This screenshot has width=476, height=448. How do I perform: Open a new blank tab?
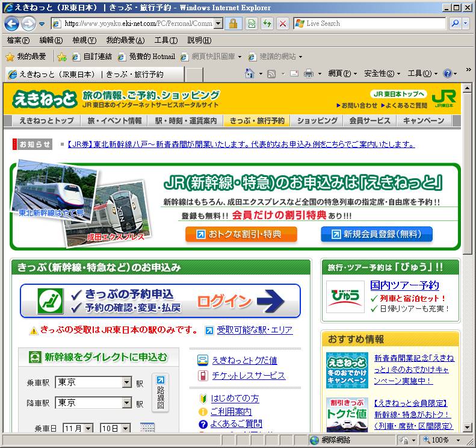[x=194, y=75]
